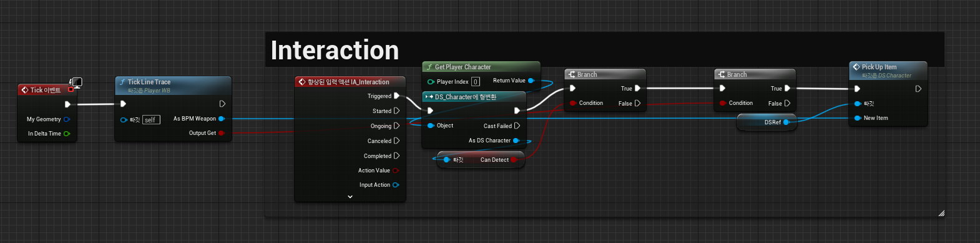This screenshot has height=243, width=980.
Task: Select the IA_Interaction enhanced input node header
Action: pos(350,82)
